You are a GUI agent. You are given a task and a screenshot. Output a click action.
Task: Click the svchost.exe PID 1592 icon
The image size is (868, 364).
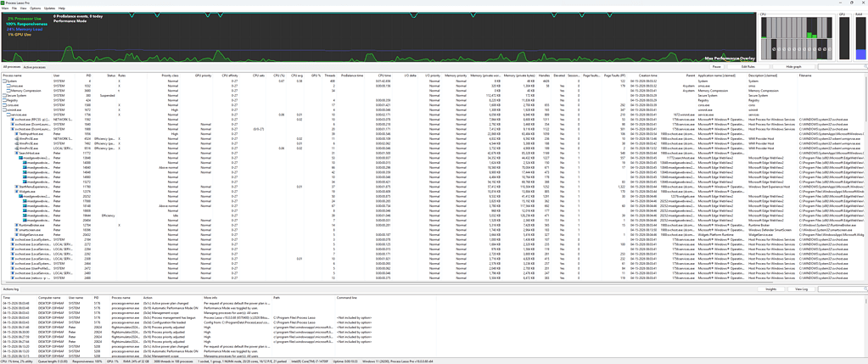click(x=13, y=119)
